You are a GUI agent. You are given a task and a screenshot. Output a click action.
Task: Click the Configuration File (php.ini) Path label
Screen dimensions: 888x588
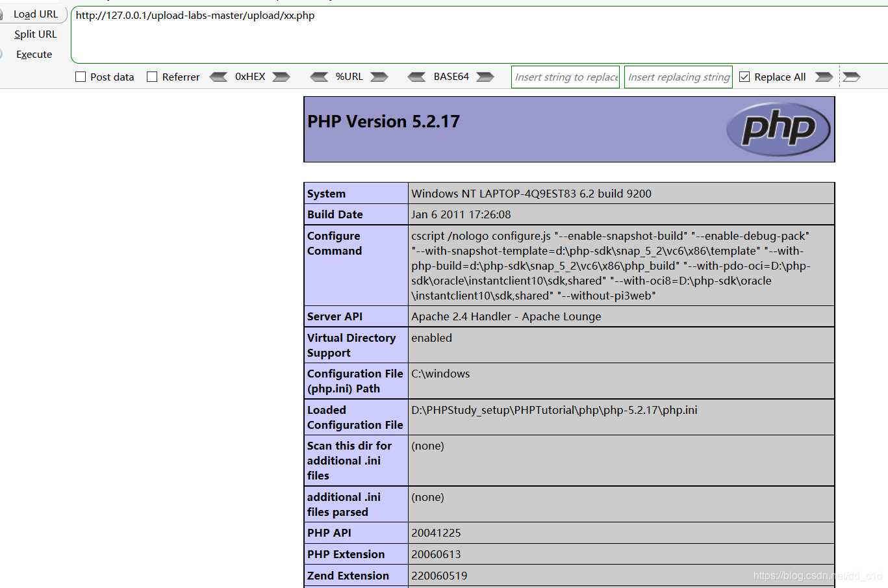(357, 381)
